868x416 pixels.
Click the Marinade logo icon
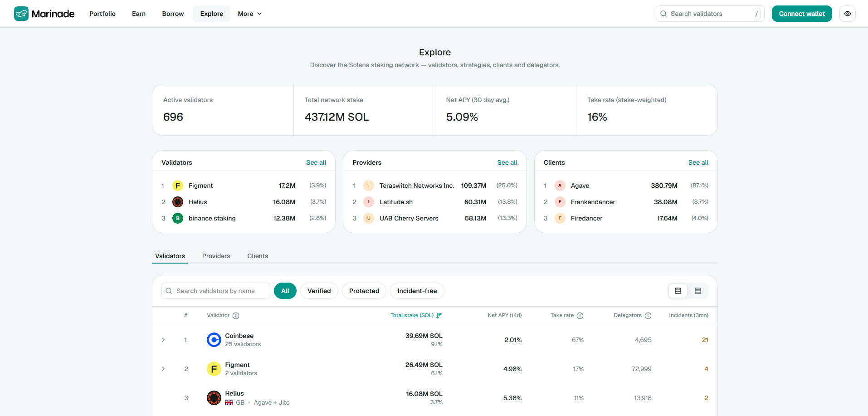(21, 14)
